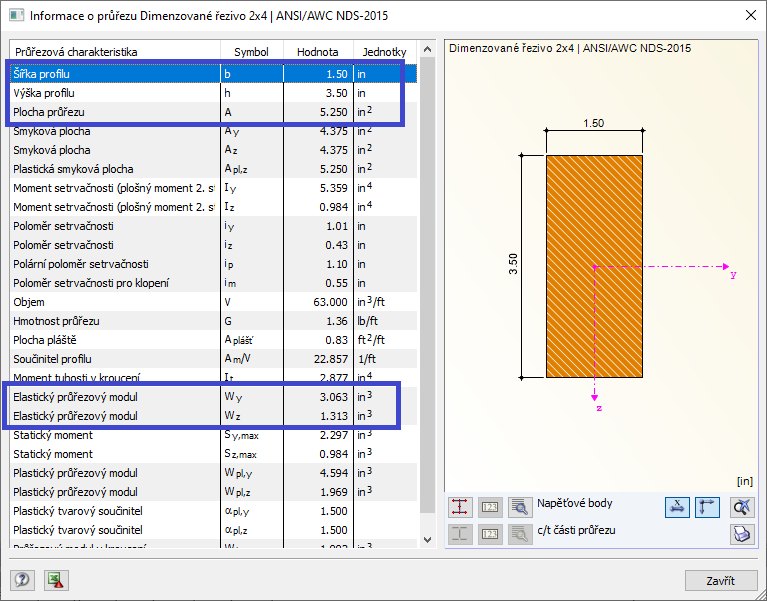Click the 1.50 width dimension label

[594, 123]
